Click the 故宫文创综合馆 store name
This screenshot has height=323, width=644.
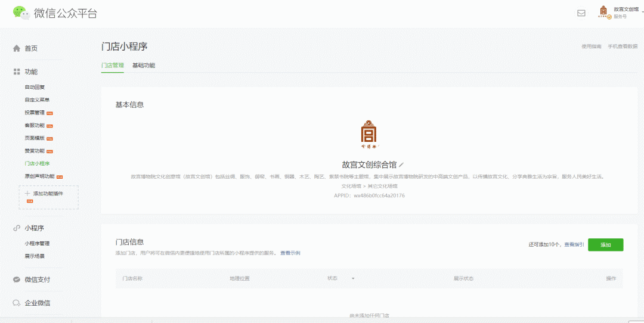(369, 165)
